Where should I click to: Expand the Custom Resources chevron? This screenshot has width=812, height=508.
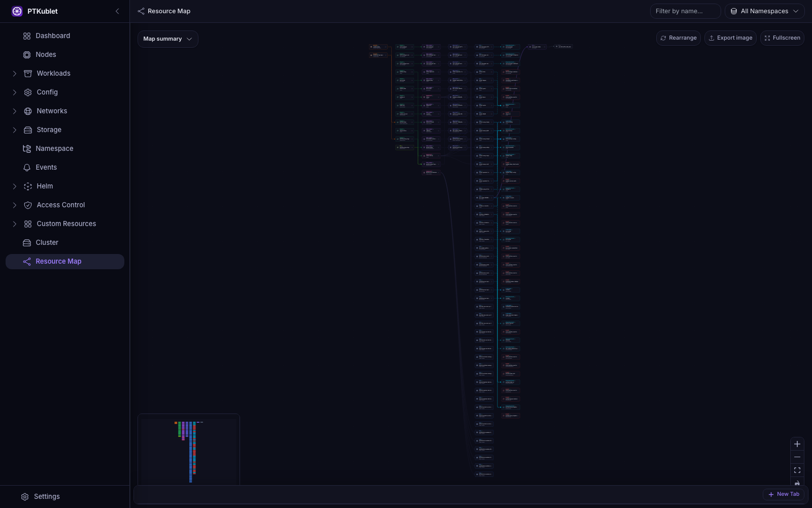pos(15,224)
